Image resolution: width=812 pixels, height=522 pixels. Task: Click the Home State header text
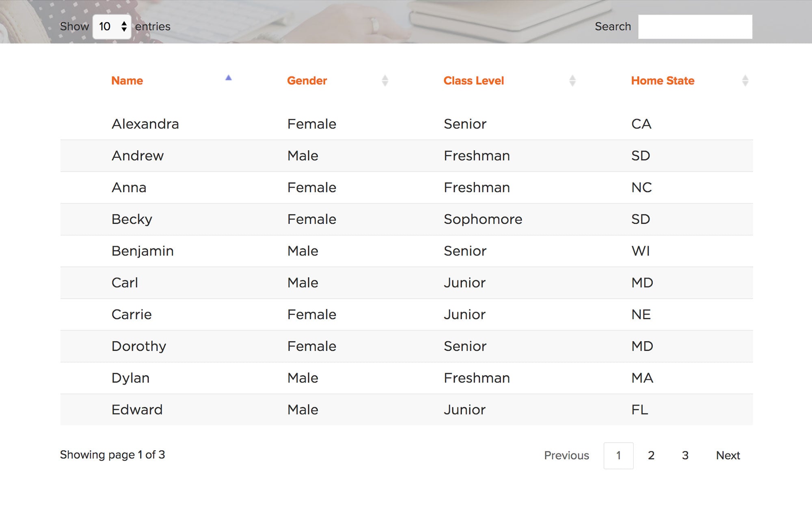[663, 81]
